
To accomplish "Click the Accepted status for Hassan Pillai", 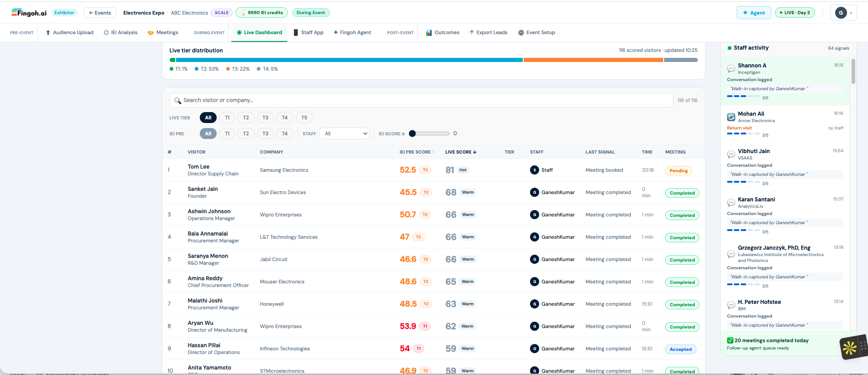I will click(681, 349).
